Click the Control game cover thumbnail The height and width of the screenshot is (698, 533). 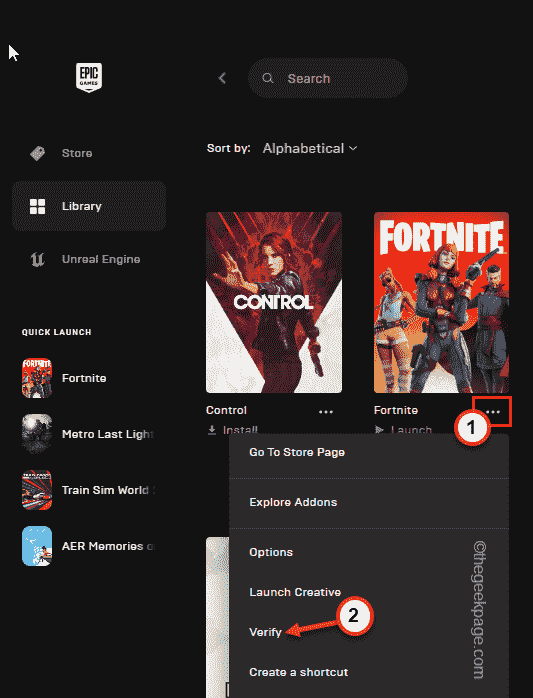[274, 302]
